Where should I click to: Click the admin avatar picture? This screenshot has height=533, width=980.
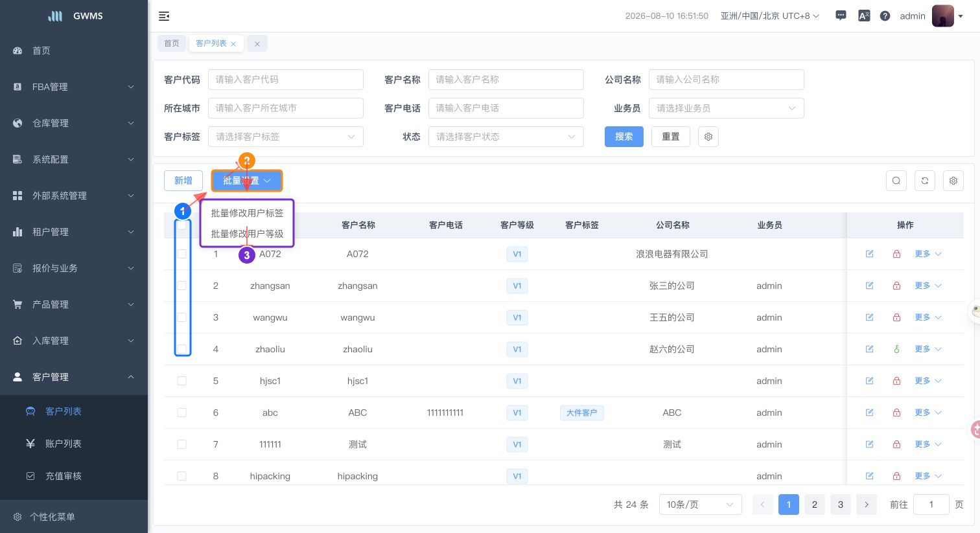[943, 16]
